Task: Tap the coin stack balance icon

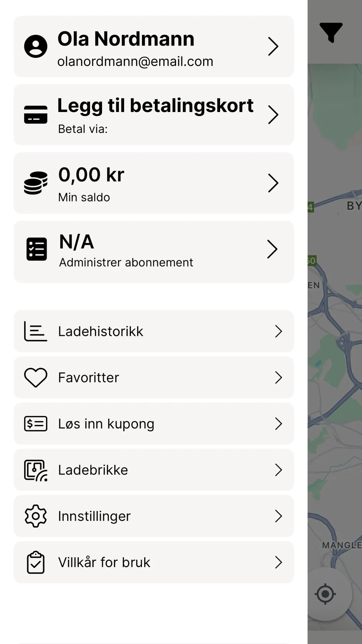Action: pyautogui.click(x=36, y=183)
